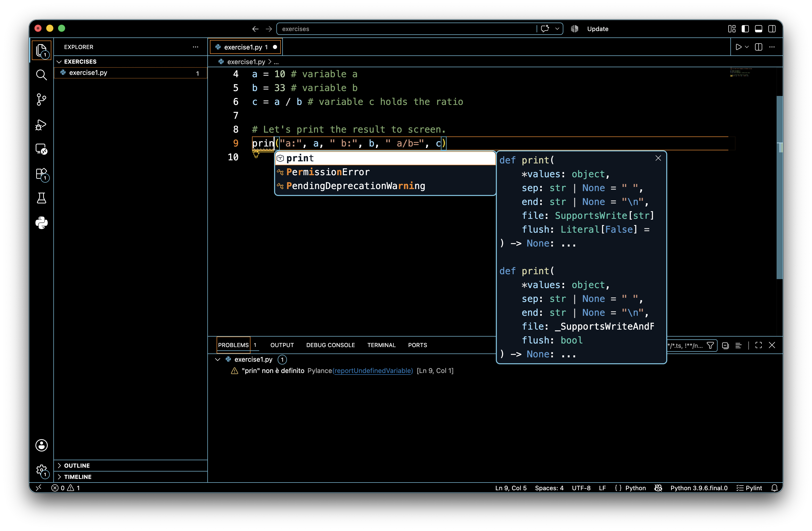The width and height of the screenshot is (812, 531).
Task: Open the Accounts menu
Action: [42, 445]
